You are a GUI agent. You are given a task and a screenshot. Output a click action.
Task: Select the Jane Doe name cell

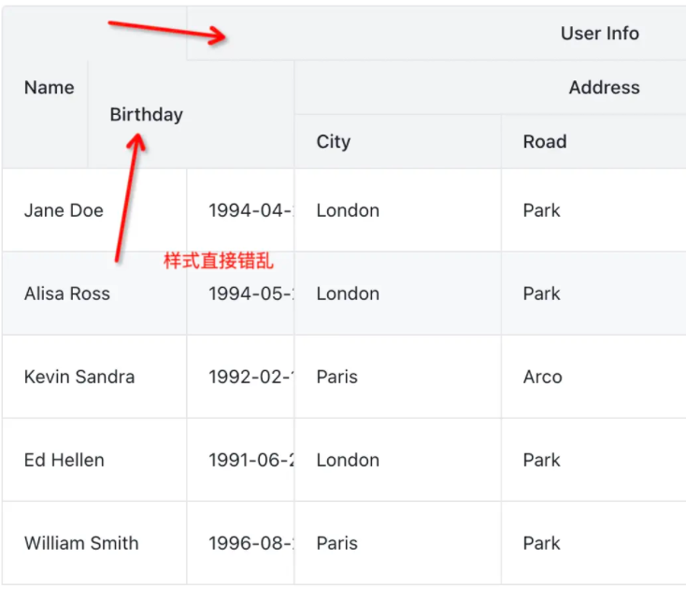coord(64,210)
